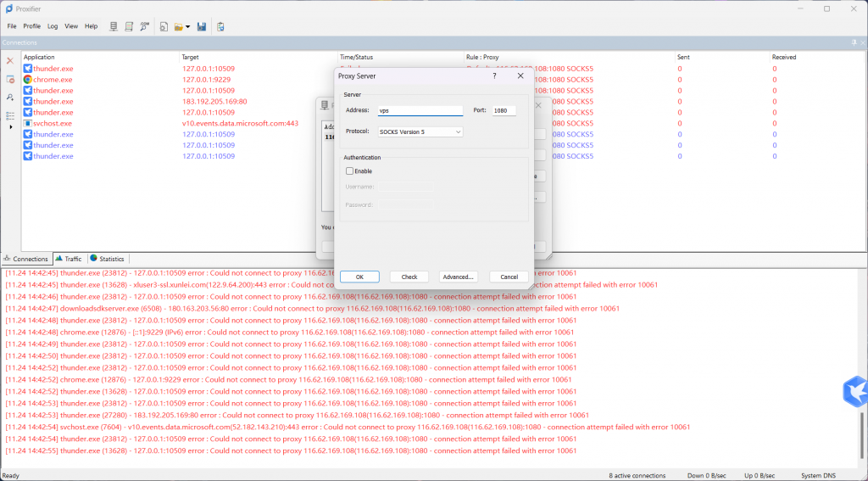The image size is (868, 481).
Task: Click the xluser3-ssl.xunlei.com log line
Action: point(331,285)
